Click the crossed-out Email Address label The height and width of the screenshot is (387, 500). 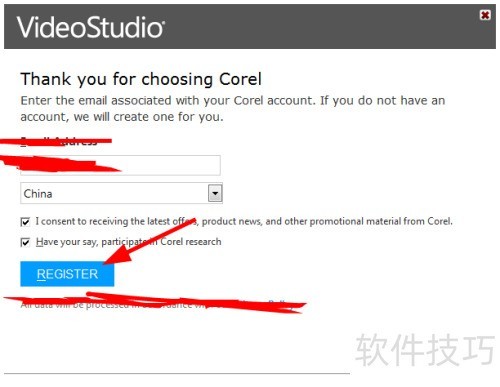pyautogui.click(x=59, y=141)
